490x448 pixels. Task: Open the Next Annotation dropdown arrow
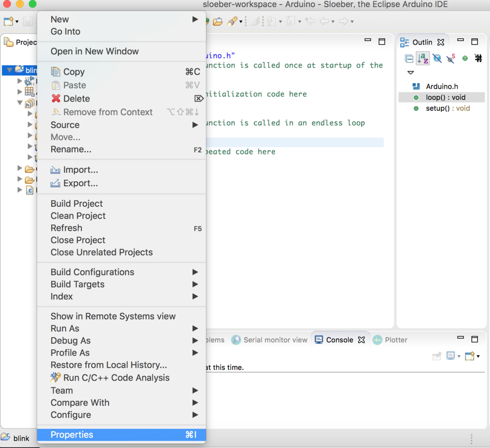[x=280, y=22]
